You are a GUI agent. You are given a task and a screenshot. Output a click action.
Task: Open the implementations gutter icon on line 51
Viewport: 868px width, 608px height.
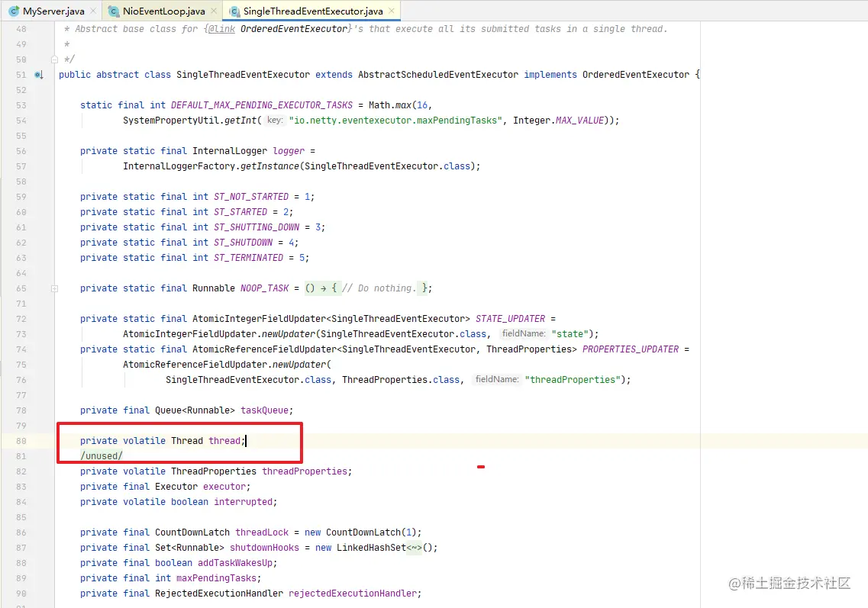click(x=39, y=75)
